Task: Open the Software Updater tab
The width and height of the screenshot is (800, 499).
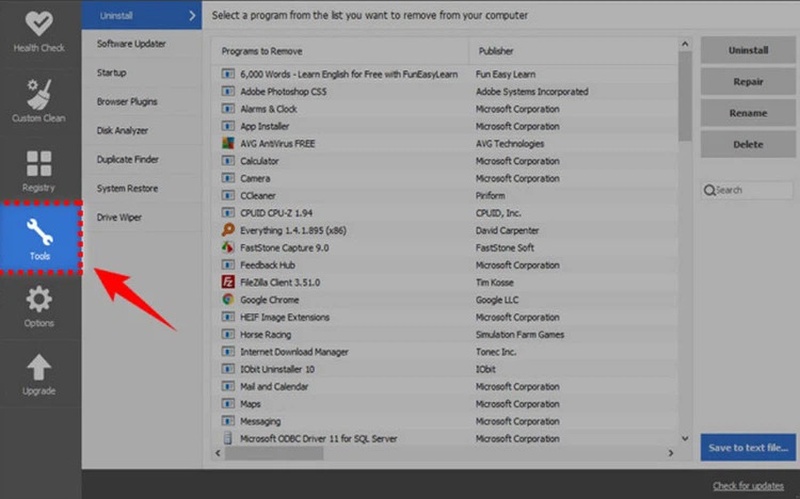Action: coord(132,44)
